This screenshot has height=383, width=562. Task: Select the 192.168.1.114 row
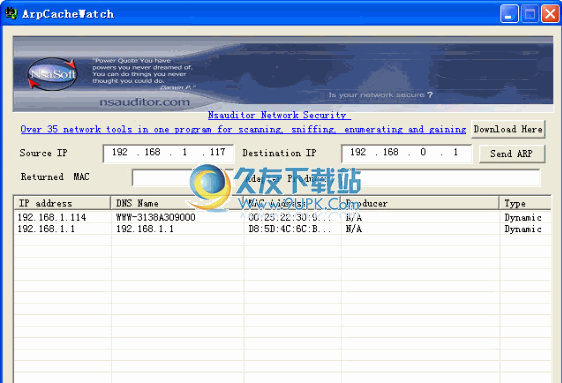coord(283,217)
